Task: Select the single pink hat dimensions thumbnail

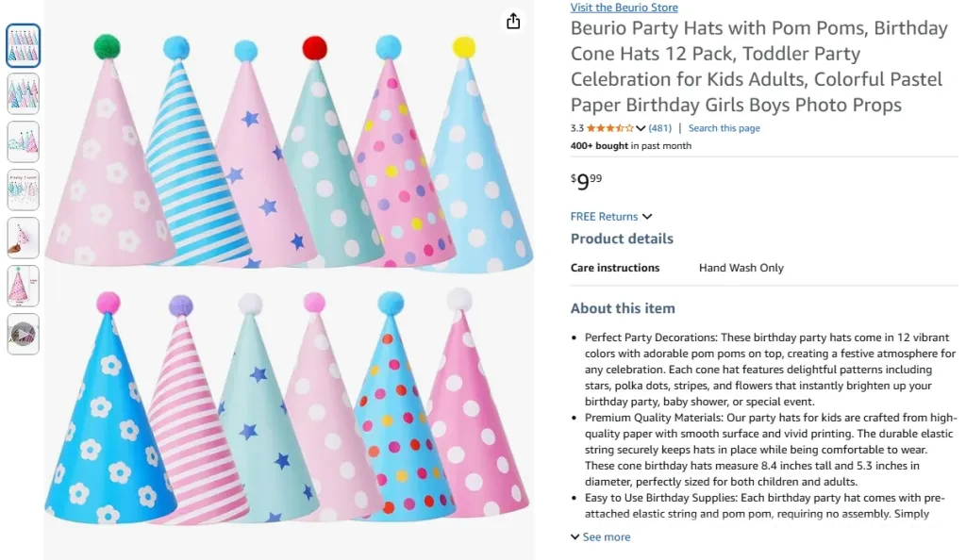Action: (23, 286)
